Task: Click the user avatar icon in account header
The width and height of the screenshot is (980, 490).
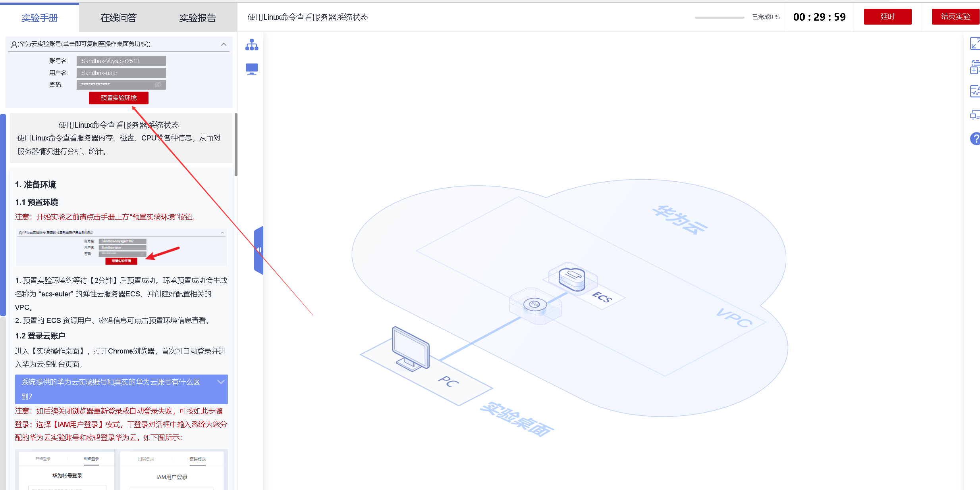Action: tap(14, 44)
